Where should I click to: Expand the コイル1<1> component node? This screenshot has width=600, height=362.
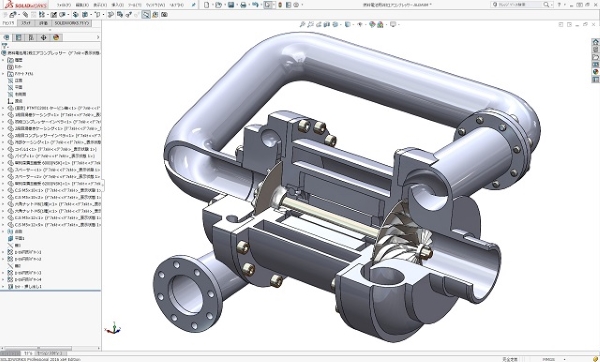tap(3, 149)
